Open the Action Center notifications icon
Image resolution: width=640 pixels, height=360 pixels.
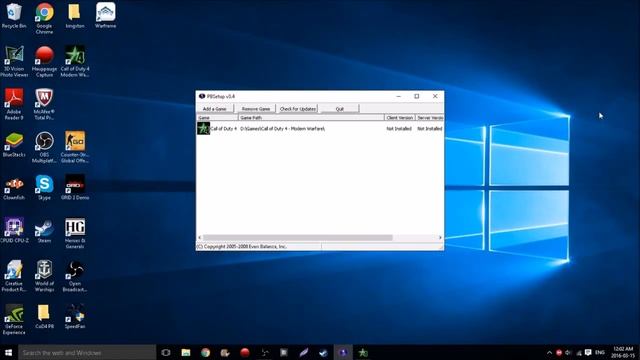point(588,352)
